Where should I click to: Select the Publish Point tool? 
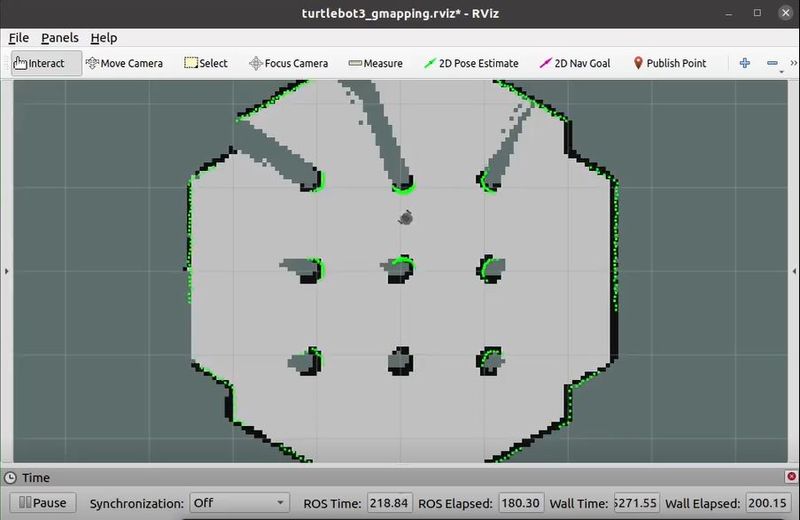click(669, 63)
